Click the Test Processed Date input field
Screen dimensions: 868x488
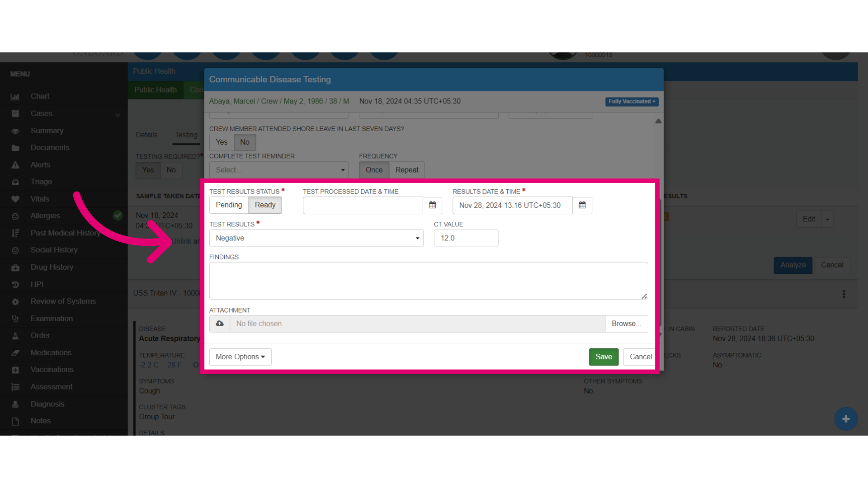click(x=363, y=205)
